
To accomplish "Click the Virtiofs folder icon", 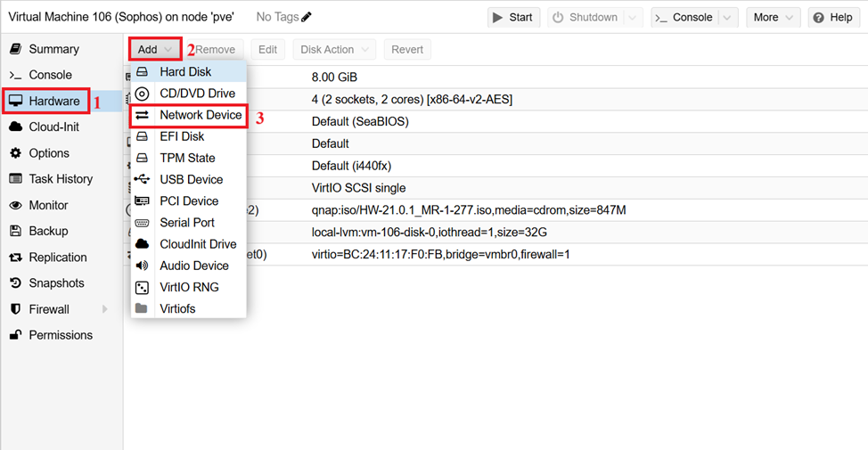I will coord(142,308).
